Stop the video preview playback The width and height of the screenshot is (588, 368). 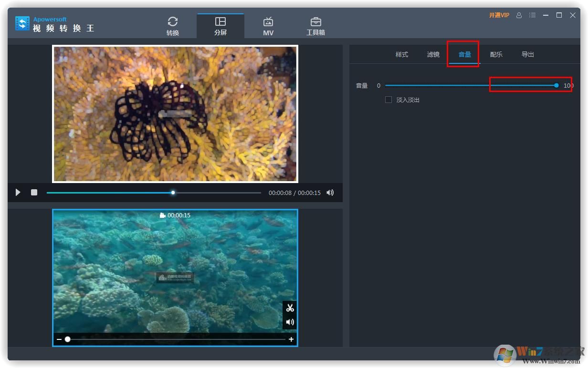34,193
